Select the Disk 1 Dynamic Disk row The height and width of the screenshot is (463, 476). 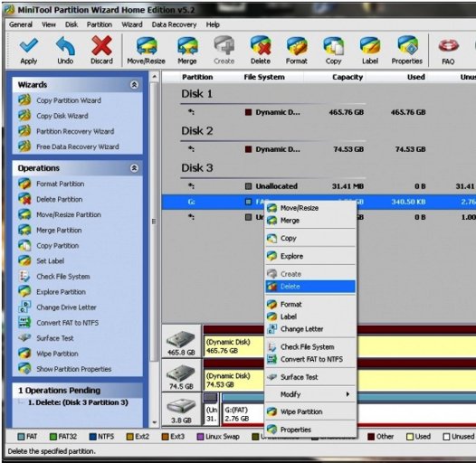click(319, 112)
